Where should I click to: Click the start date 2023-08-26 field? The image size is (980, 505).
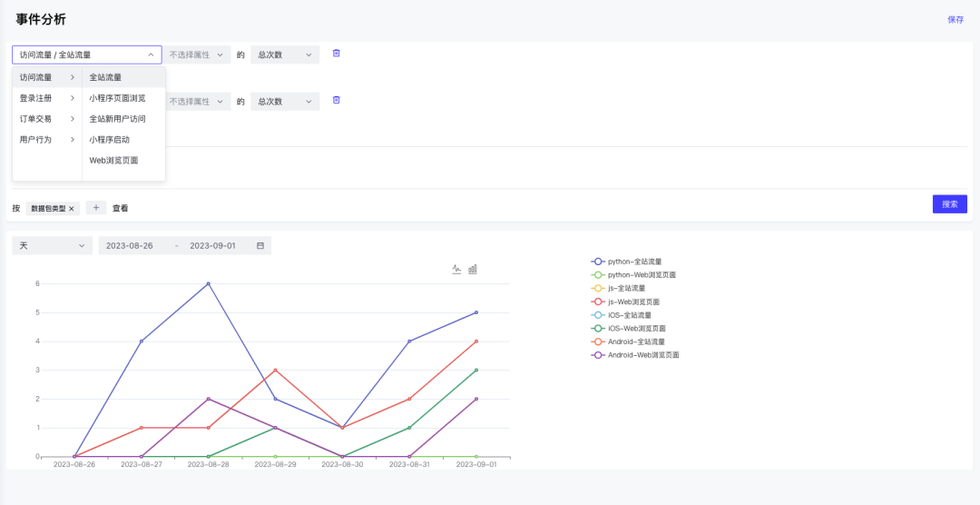[130, 246]
